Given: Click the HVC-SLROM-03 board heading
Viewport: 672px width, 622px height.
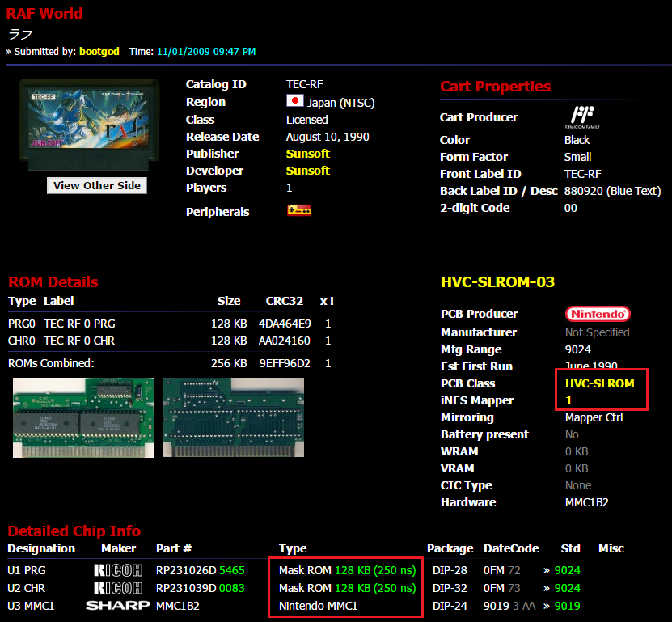Looking at the screenshot, I should [x=497, y=282].
